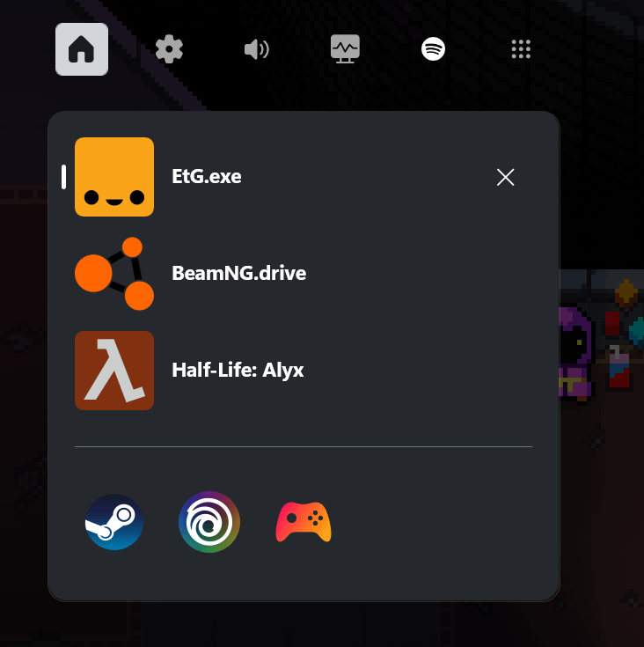
Task: Click the purple hooded character in the game
Action: (x=577, y=348)
